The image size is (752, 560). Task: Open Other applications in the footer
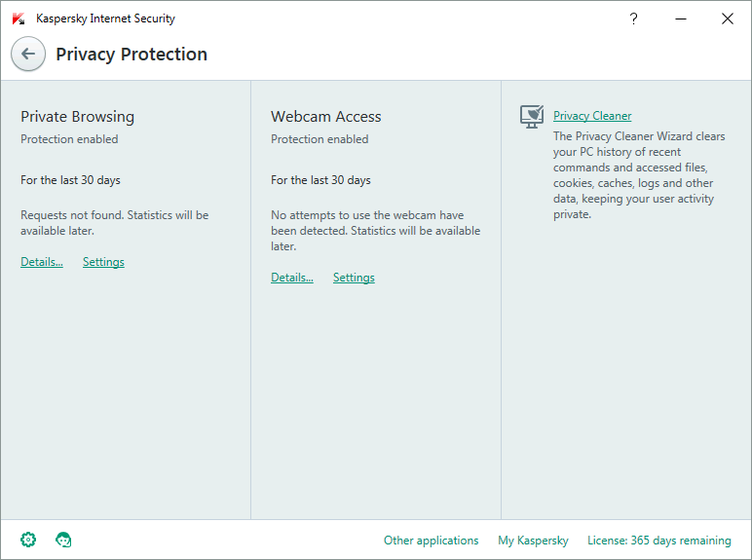[431, 541]
